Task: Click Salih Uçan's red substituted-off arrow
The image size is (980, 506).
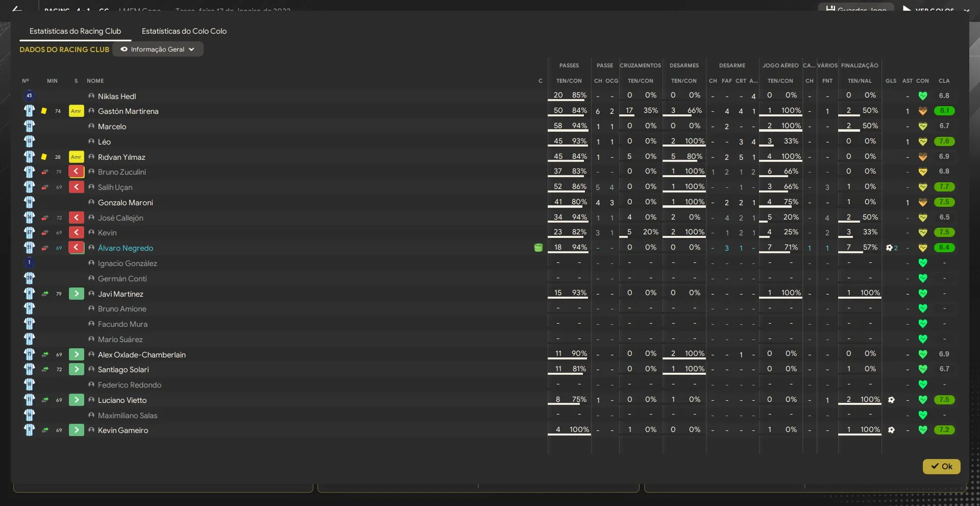Action: (76, 187)
